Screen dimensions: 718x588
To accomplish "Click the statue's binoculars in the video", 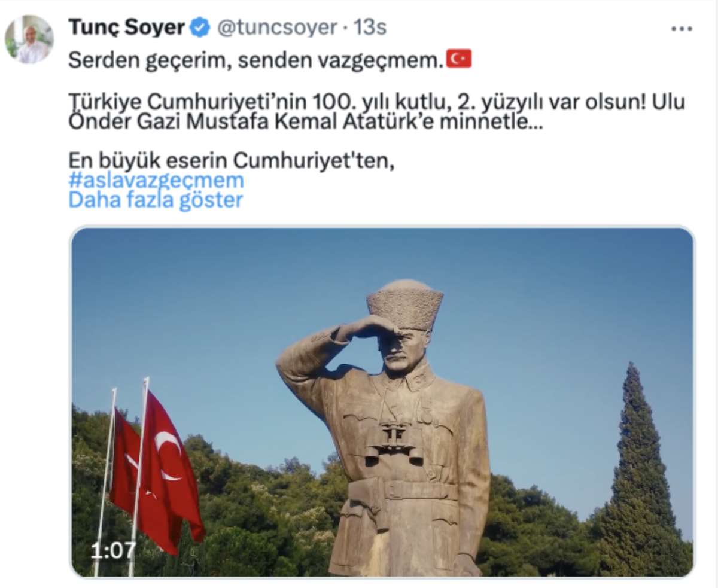I will pos(394,443).
